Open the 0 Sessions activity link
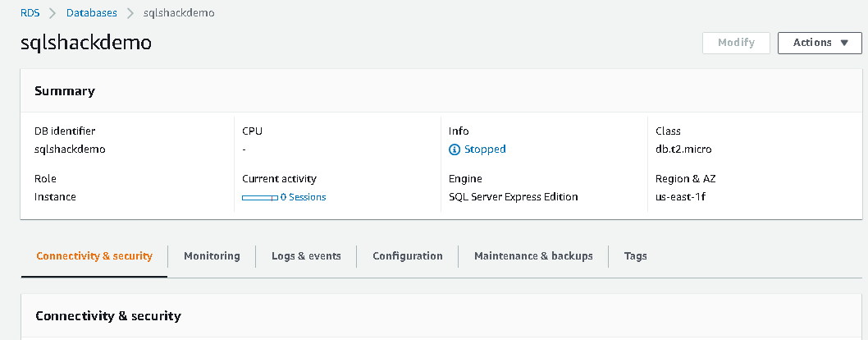The height and width of the screenshot is (340, 868). pos(303,197)
